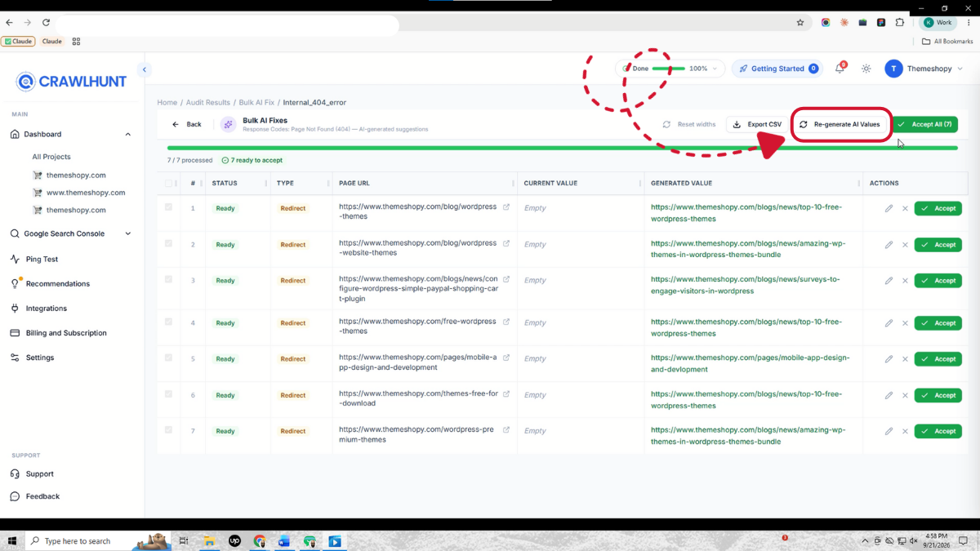The height and width of the screenshot is (551, 980).
Task: Open external link for wordpress-premium-themes URL
Action: [x=506, y=430]
